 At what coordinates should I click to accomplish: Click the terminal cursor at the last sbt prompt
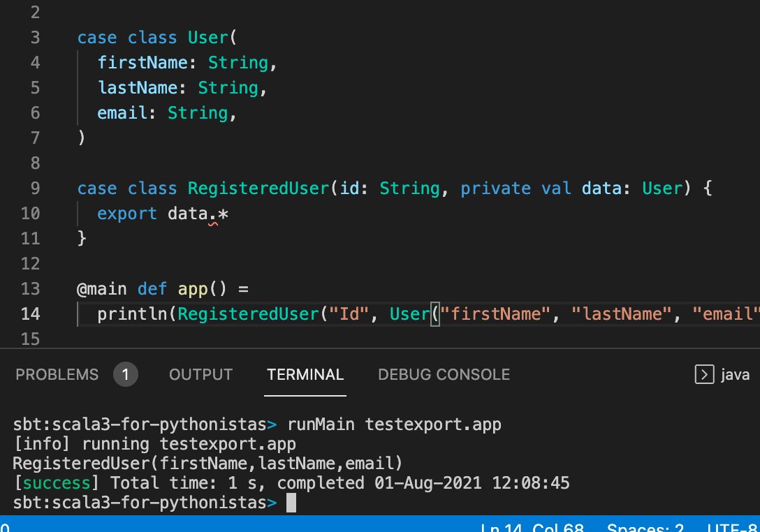point(291,503)
